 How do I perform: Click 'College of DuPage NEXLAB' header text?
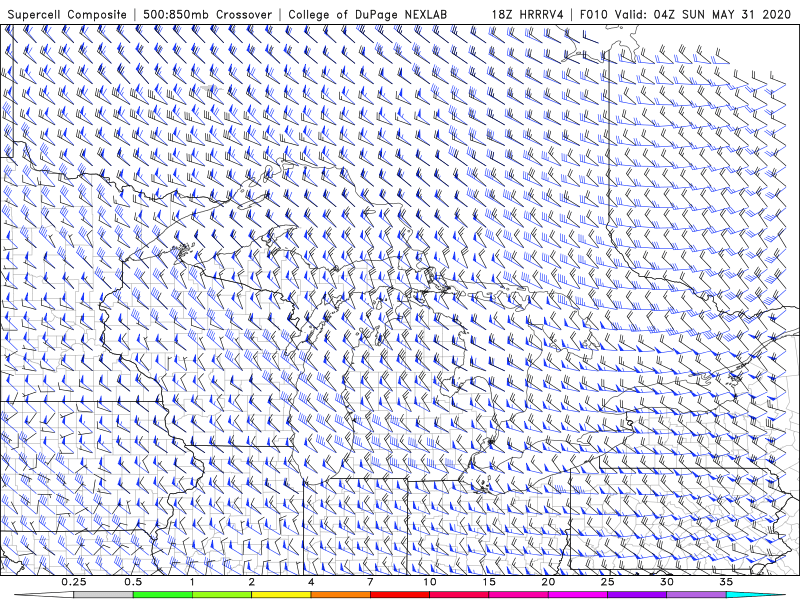tap(367, 14)
